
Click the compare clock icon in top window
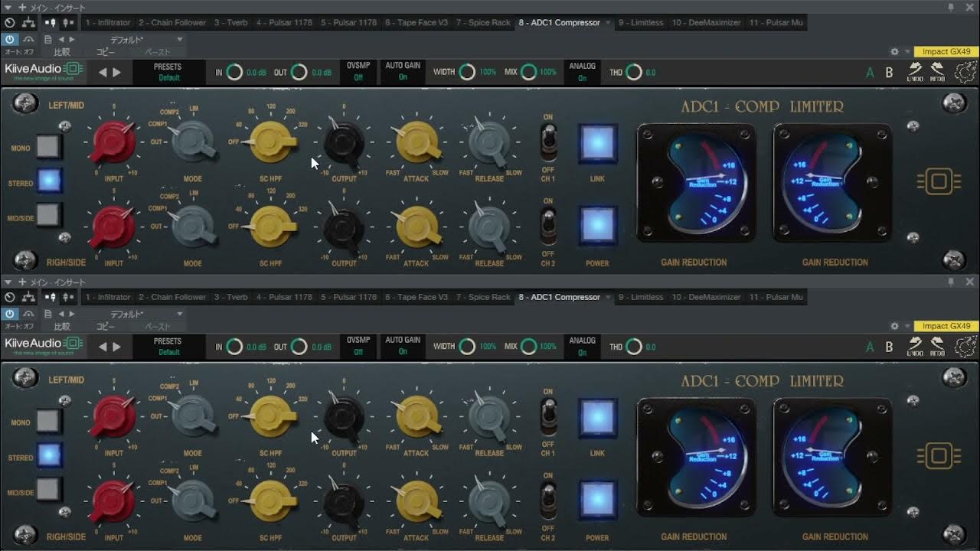(9, 23)
